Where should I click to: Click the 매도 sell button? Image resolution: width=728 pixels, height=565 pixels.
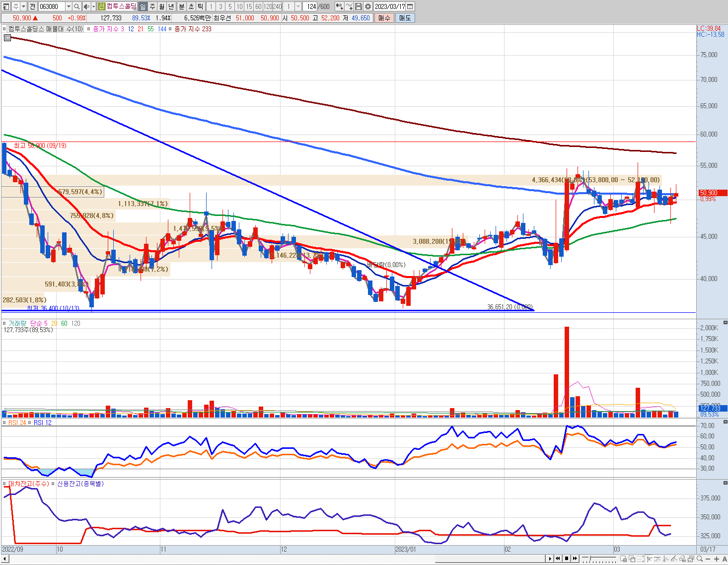click(x=405, y=18)
